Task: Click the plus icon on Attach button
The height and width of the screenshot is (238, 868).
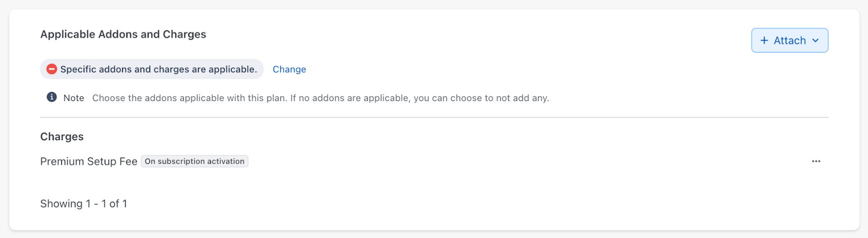Action: [764, 41]
